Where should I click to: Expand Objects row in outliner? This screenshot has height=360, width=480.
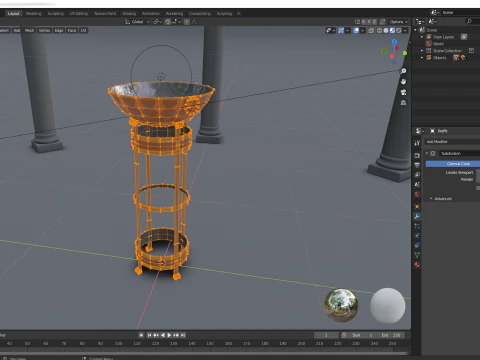[x=422, y=58]
